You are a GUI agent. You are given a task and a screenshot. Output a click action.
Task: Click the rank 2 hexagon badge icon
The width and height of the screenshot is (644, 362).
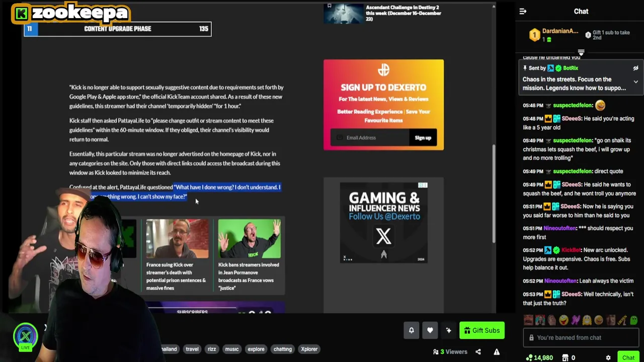[588, 35]
